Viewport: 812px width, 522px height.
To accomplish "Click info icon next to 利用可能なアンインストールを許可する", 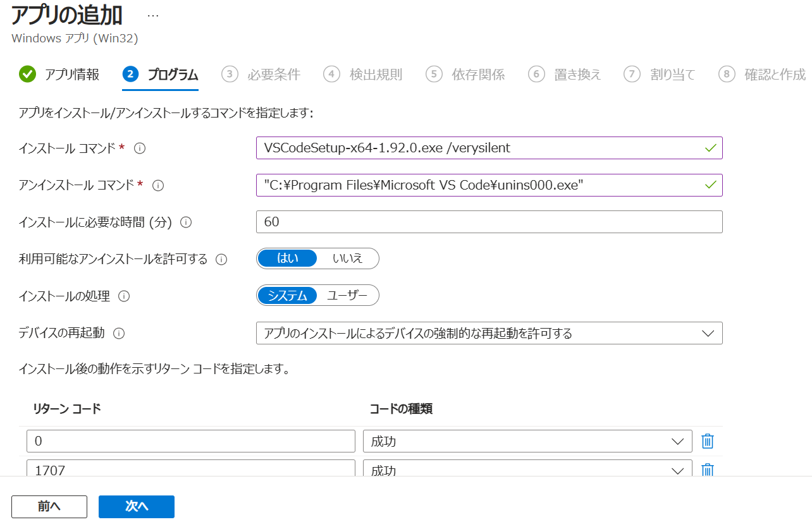I will 221,259.
